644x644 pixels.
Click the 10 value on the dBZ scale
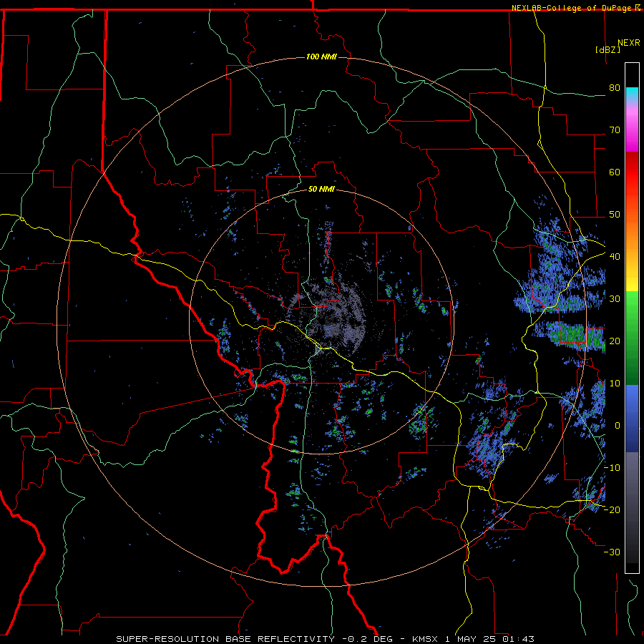(615, 384)
